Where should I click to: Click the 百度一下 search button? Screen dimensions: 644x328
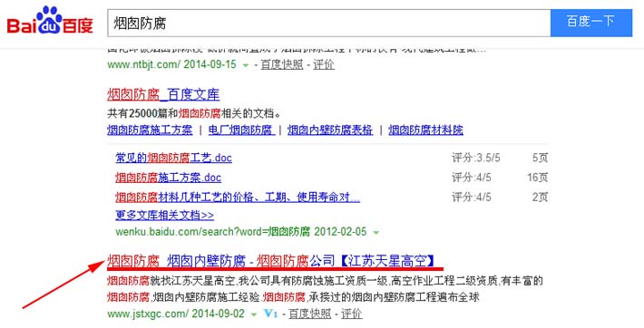(591, 23)
